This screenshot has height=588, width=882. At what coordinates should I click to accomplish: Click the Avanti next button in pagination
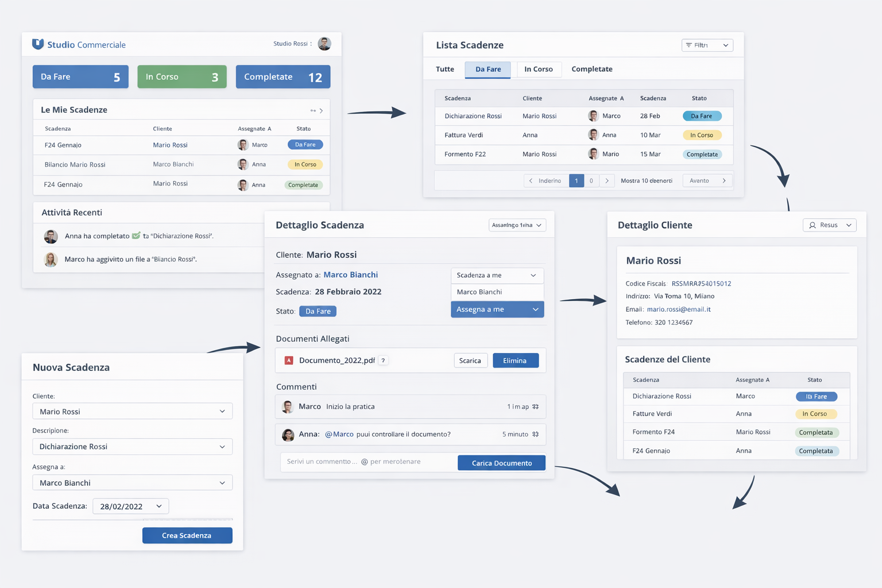(708, 181)
